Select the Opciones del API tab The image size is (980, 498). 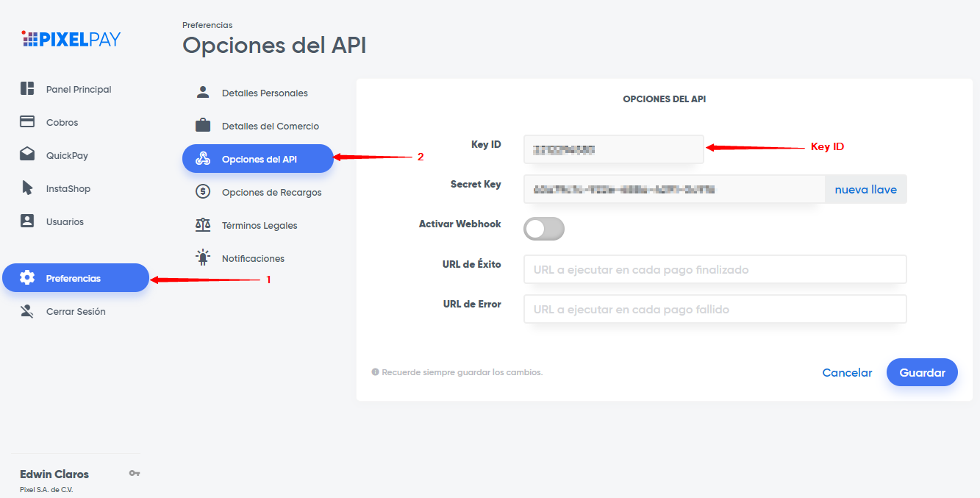coord(258,159)
